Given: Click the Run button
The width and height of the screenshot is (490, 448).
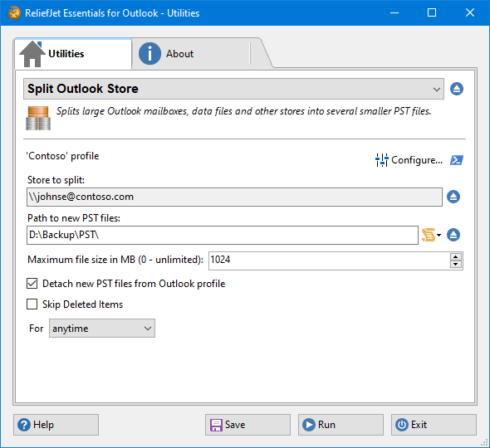Looking at the screenshot, I should (x=341, y=425).
